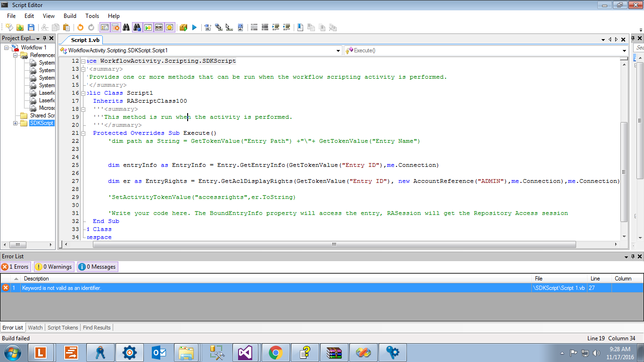Switch to the Script Tokens tab
Image resolution: width=644 pixels, height=362 pixels.
pyautogui.click(x=63, y=328)
